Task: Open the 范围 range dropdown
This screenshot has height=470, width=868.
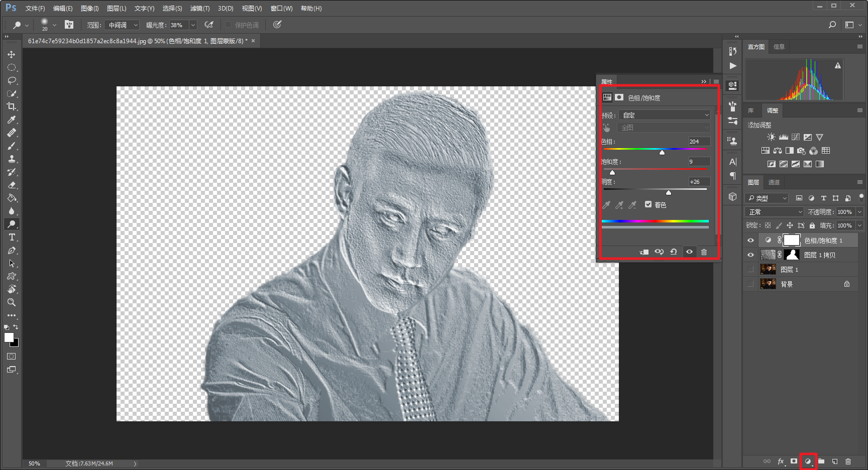Action: pos(122,25)
